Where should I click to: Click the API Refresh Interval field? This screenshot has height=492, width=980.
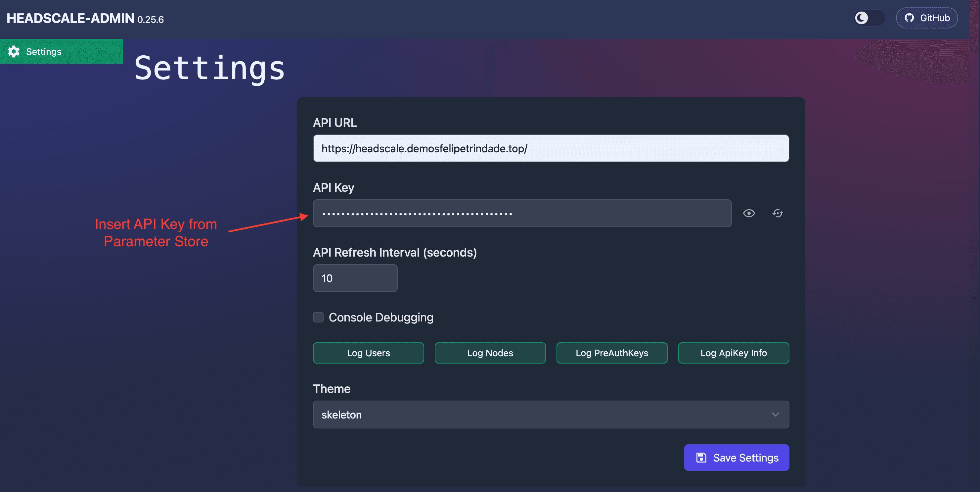[x=355, y=278]
